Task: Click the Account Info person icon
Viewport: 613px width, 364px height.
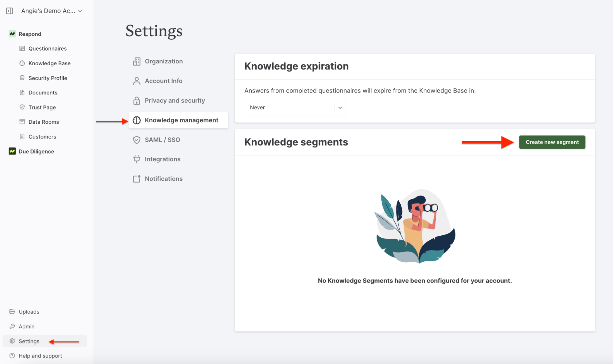Action: pos(137,81)
